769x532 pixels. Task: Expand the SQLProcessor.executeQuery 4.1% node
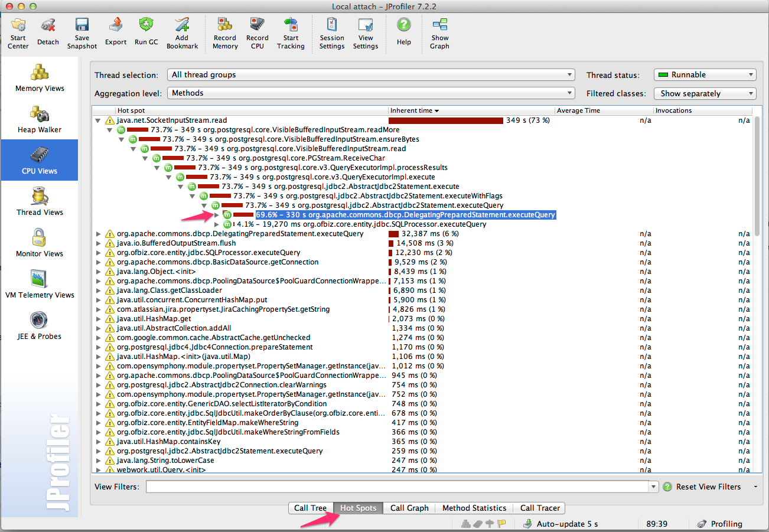(x=216, y=224)
